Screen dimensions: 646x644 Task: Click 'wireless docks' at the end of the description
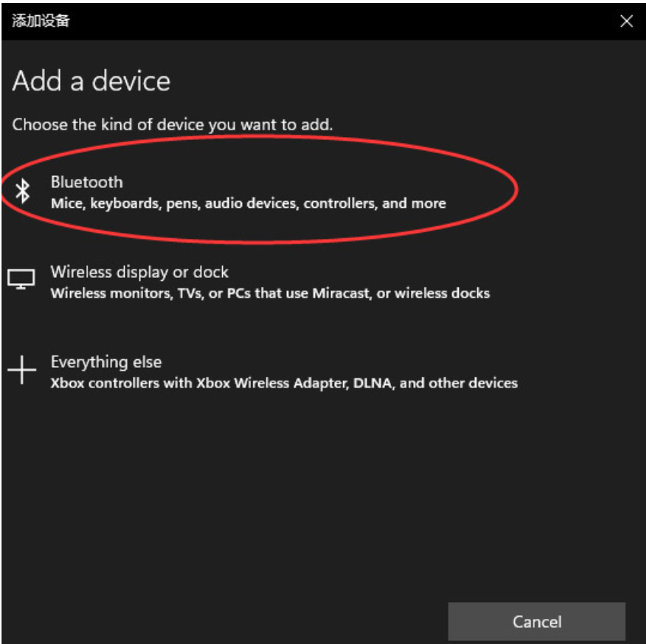(x=442, y=293)
